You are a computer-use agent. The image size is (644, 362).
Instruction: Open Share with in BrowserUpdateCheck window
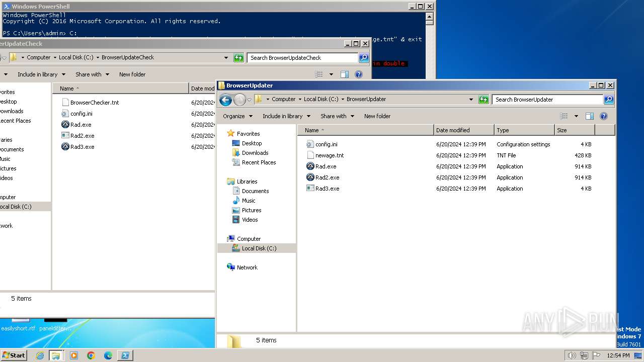point(92,74)
